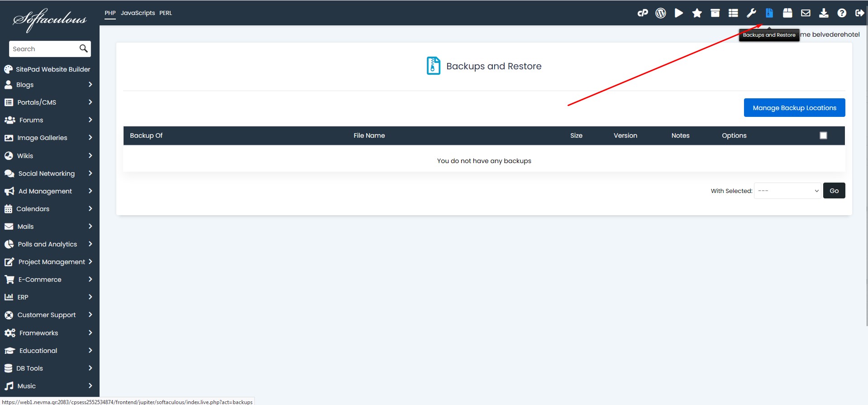Click the WordPress icon in top toolbar
The width and height of the screenshot is (868, 405).
pos(661,13)
